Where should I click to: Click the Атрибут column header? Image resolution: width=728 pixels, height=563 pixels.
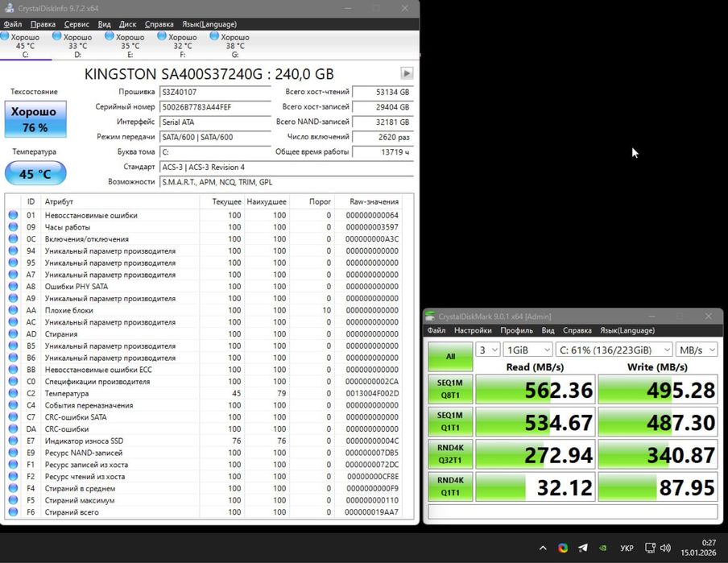120,201
